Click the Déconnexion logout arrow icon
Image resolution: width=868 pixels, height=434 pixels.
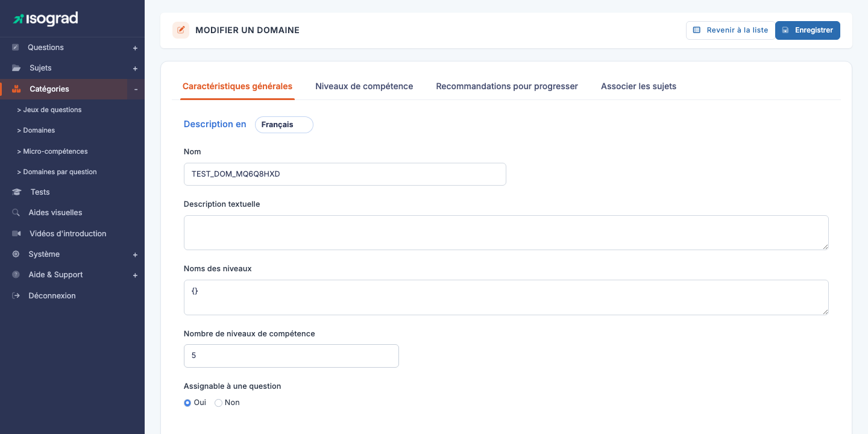tap(16, 296)
